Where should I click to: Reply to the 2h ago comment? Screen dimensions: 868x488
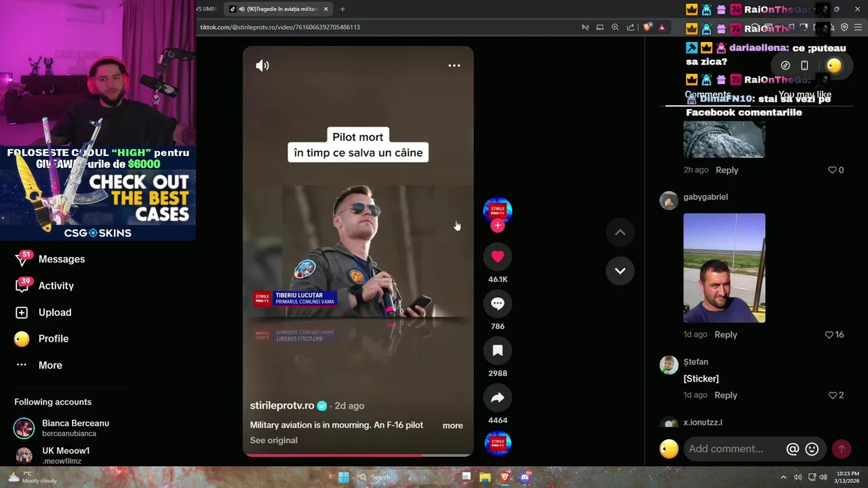click(727, 170)
